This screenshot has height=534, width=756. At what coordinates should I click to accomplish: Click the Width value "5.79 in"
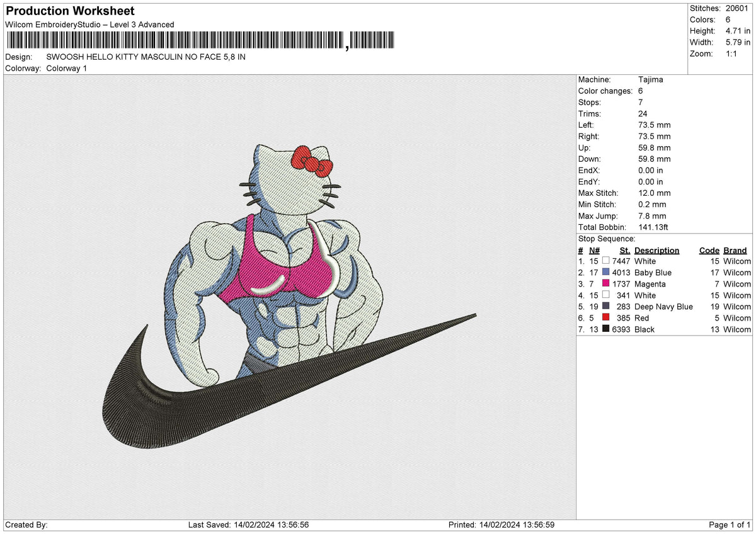point(737,42)
